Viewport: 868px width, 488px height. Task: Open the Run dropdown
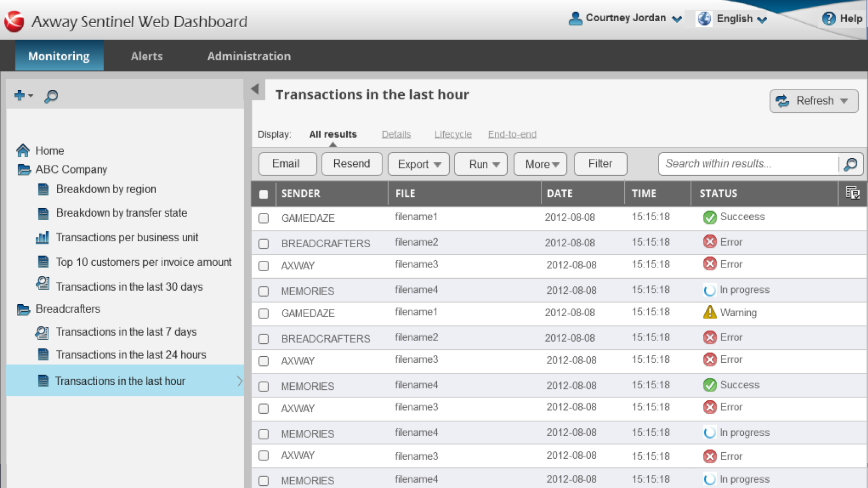pos(481,164)
